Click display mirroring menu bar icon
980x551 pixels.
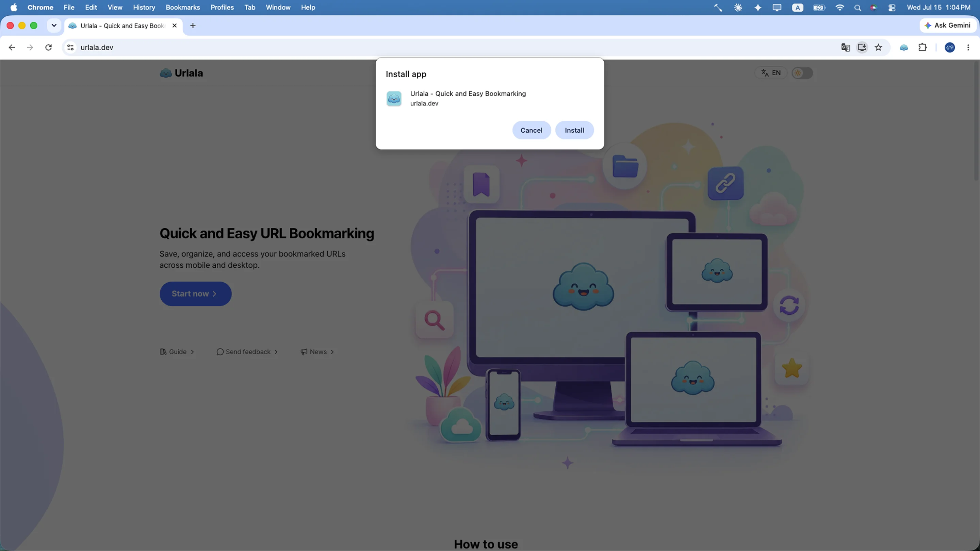(x=777, y=7)
